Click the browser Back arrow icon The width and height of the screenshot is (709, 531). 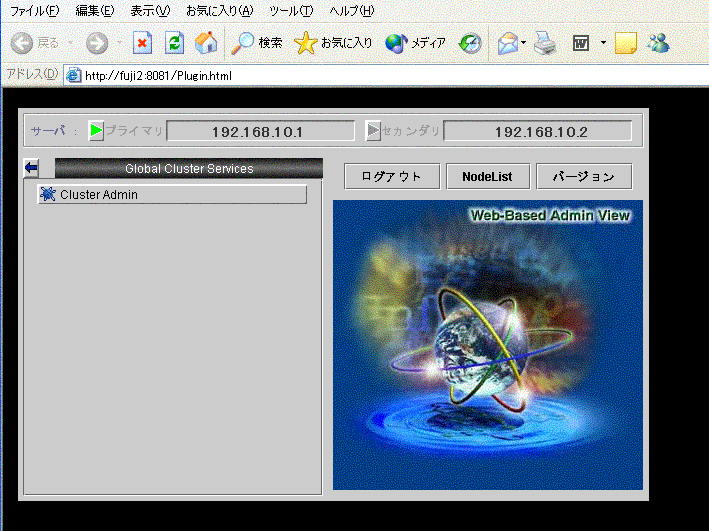coord(22,43)
